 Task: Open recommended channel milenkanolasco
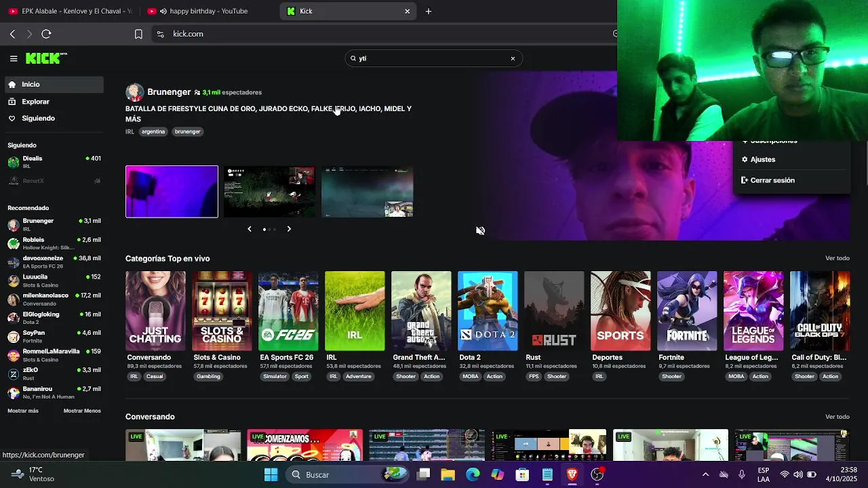[54, 299]
